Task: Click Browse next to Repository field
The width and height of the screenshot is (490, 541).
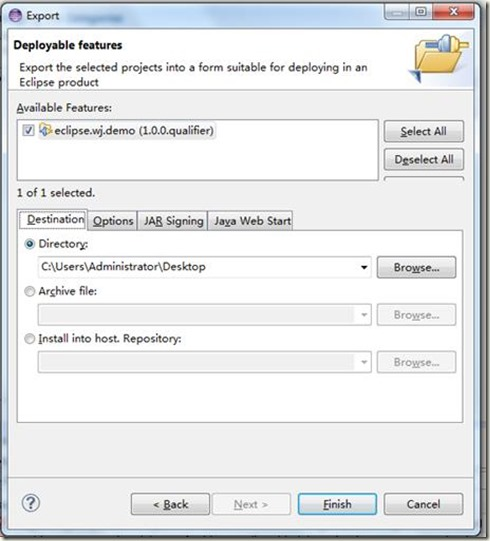Action: pos(416,362)
